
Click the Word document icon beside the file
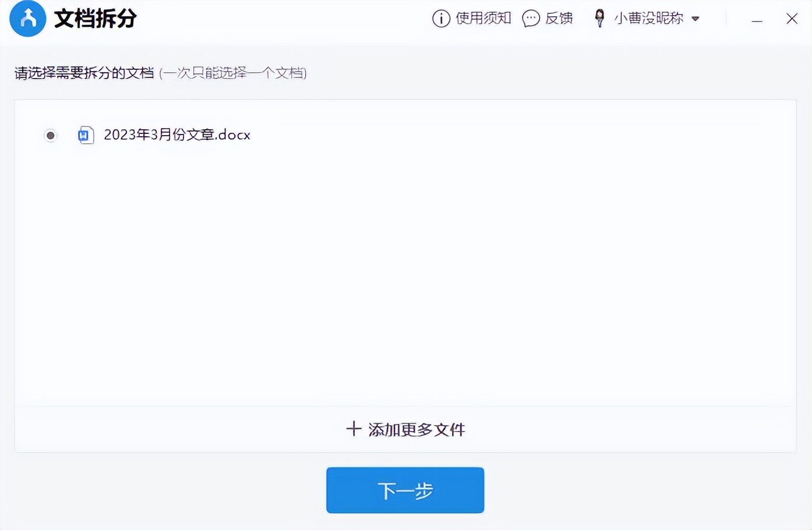tap(86, 135)
